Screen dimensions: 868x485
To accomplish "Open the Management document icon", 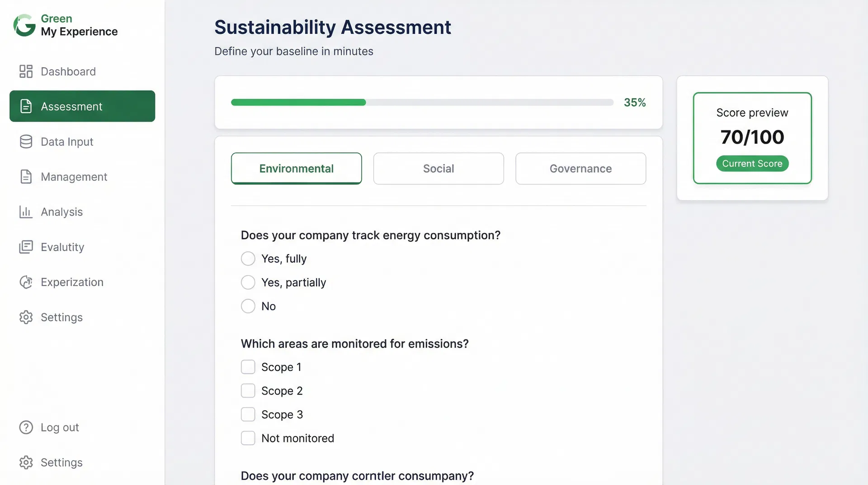I will coord(26,176).
